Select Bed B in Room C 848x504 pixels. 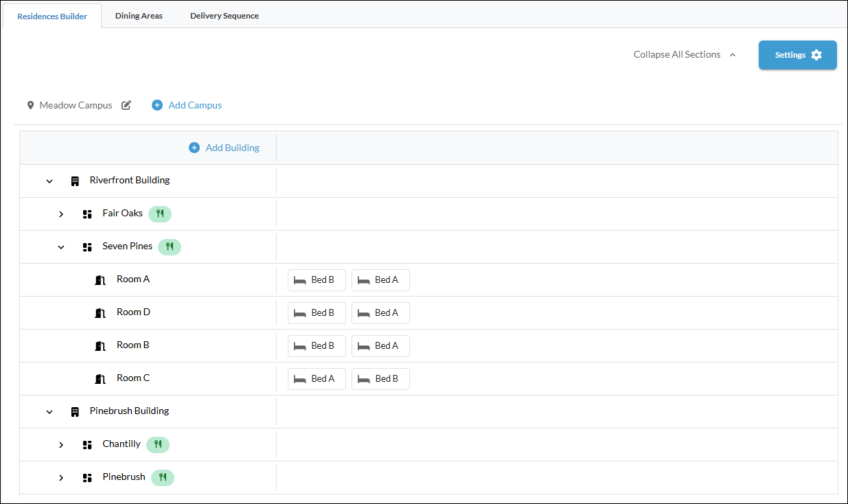click(380, 379)
